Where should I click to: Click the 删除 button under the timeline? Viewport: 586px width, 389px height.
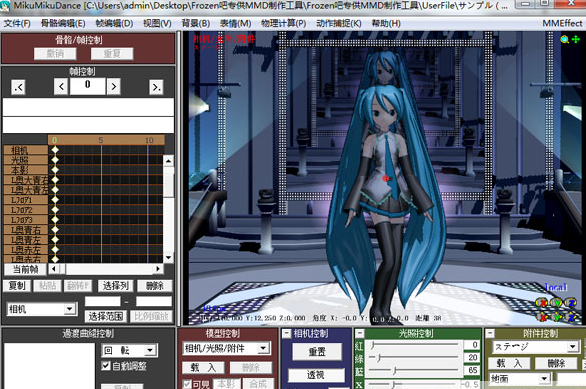(154, 286)
